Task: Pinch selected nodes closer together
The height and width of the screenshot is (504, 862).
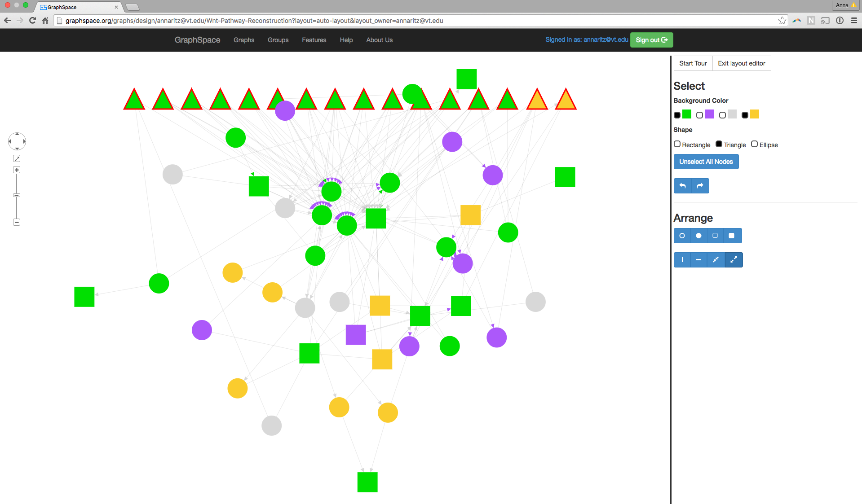Action: tap(716, 260)
